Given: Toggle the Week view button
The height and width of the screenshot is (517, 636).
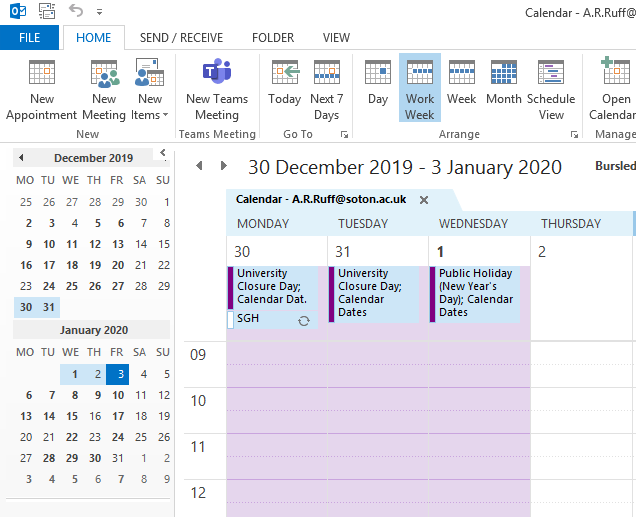Looking at the screenshot, I should (x=461, y=76).
